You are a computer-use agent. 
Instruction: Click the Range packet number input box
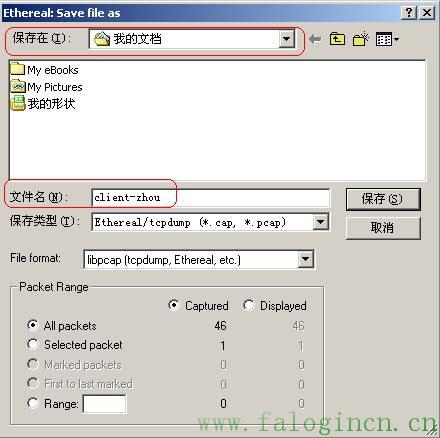[x=104, y=404]
